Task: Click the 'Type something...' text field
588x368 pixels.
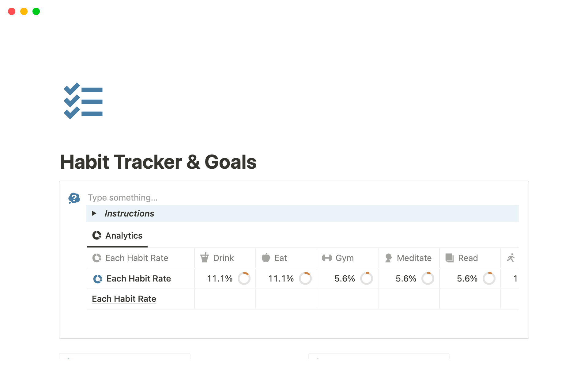Action: [123, 197]
